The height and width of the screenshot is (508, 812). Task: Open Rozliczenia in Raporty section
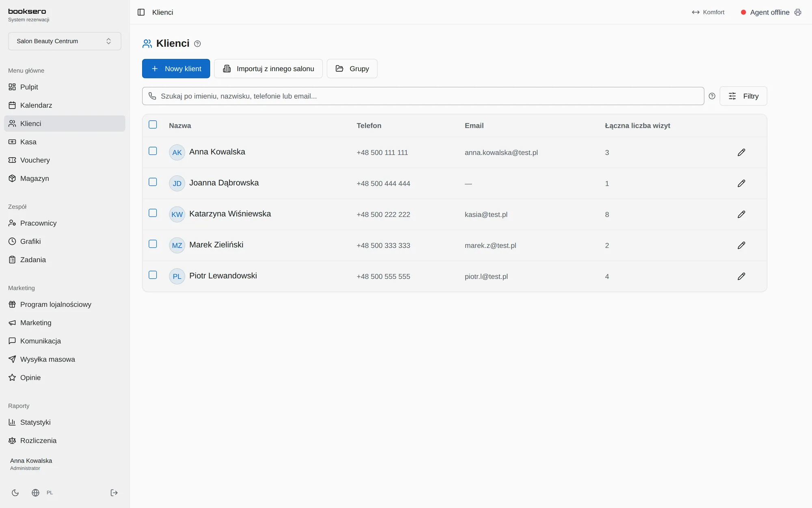tap(65, 441)
